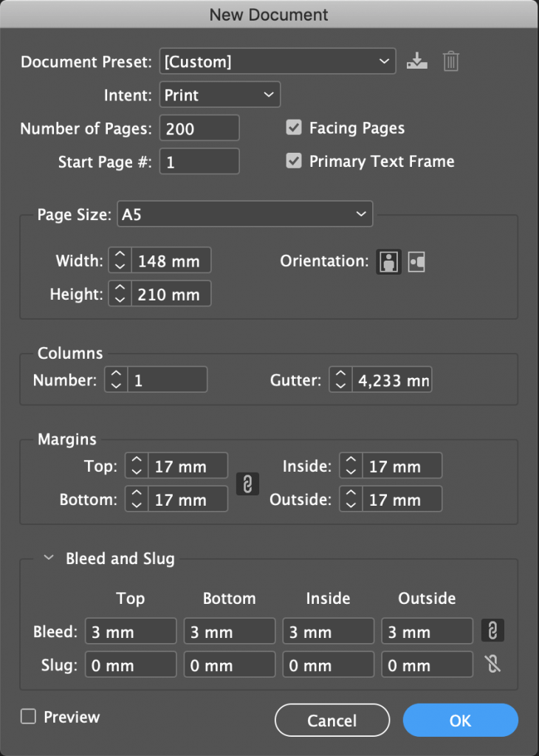Click the Delete Preset trash icon

(451, 61)
